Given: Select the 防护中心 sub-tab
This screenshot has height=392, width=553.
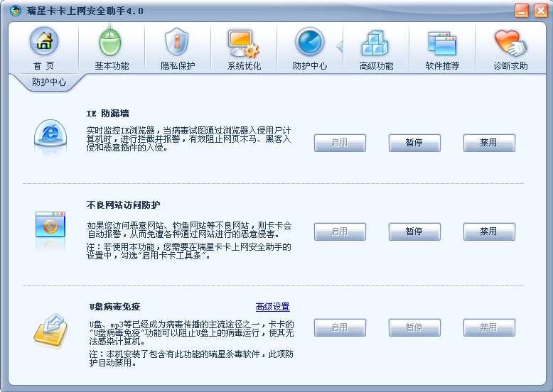Looking at the screenshot, I should point(48,82).
